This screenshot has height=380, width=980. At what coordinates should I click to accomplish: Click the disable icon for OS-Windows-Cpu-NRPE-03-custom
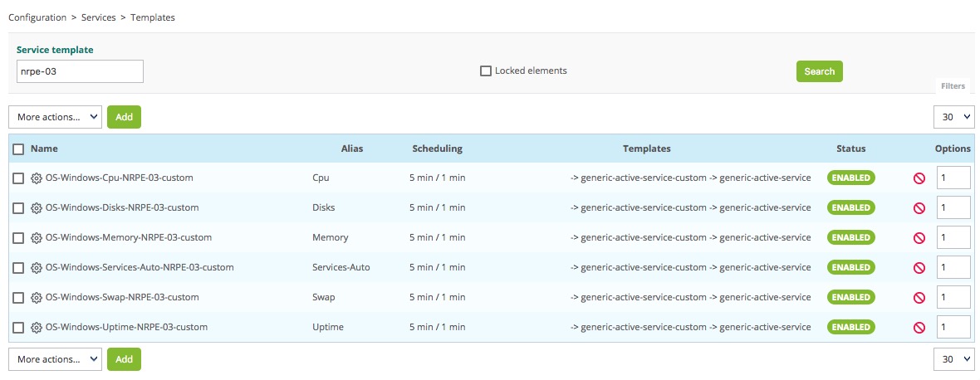coord(919,178)
